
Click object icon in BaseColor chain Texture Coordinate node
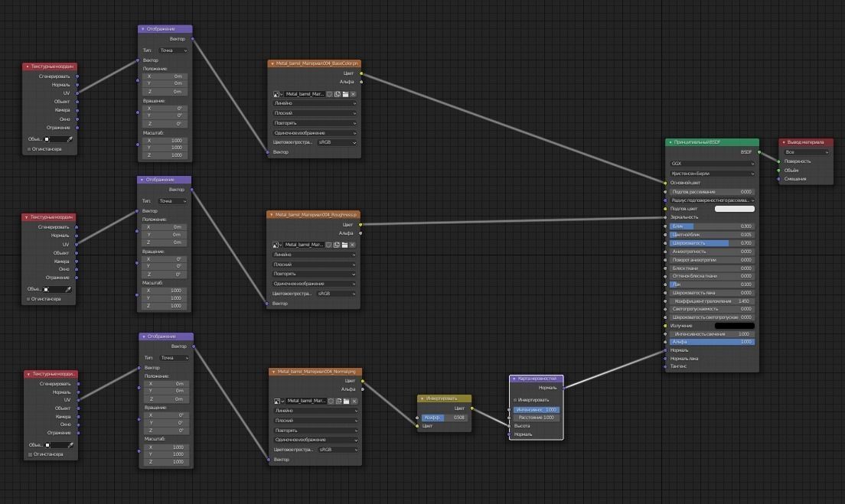click(x=47, y=139)
